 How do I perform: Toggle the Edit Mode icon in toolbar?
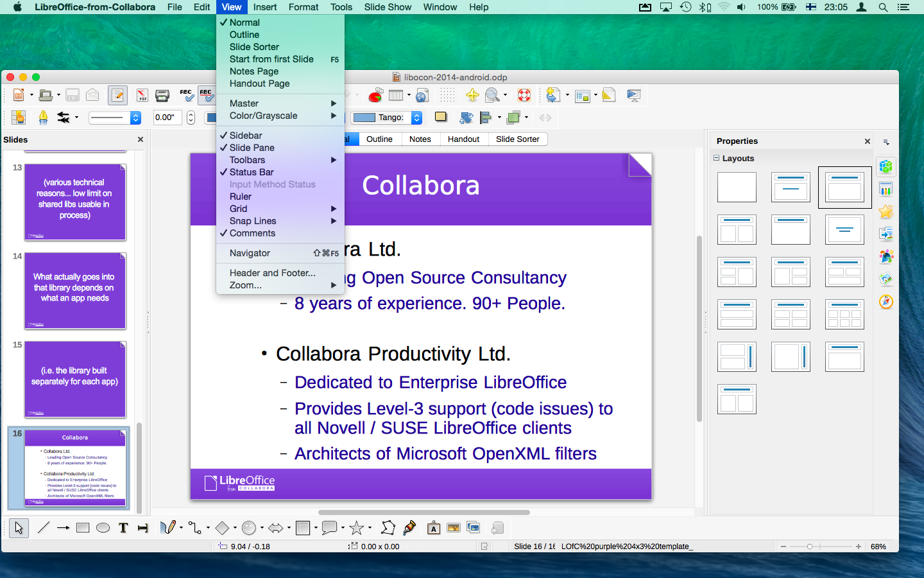pos(117,96)
